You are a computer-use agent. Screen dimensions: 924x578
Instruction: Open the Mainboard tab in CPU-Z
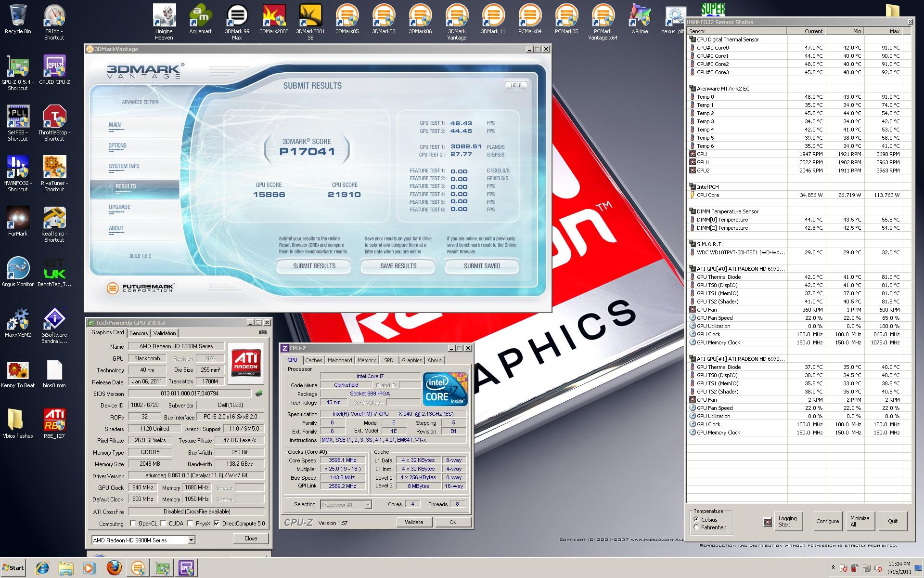[340, 360]
